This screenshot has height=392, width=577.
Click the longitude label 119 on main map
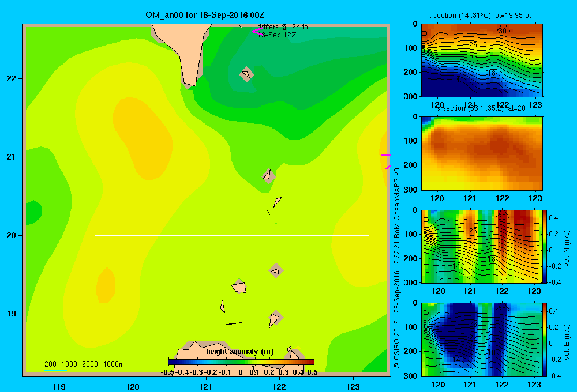(x=59, y=386)
